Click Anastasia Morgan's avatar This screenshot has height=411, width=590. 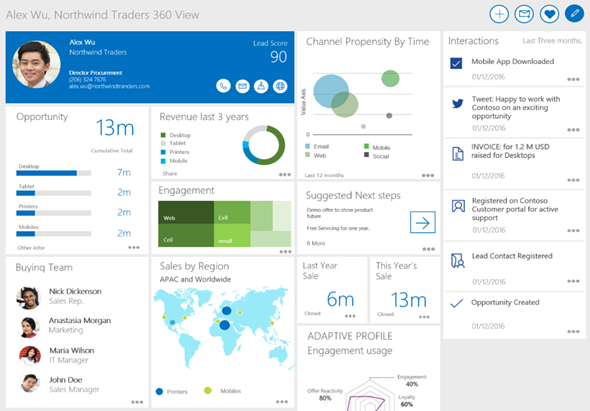click(29, 327)
